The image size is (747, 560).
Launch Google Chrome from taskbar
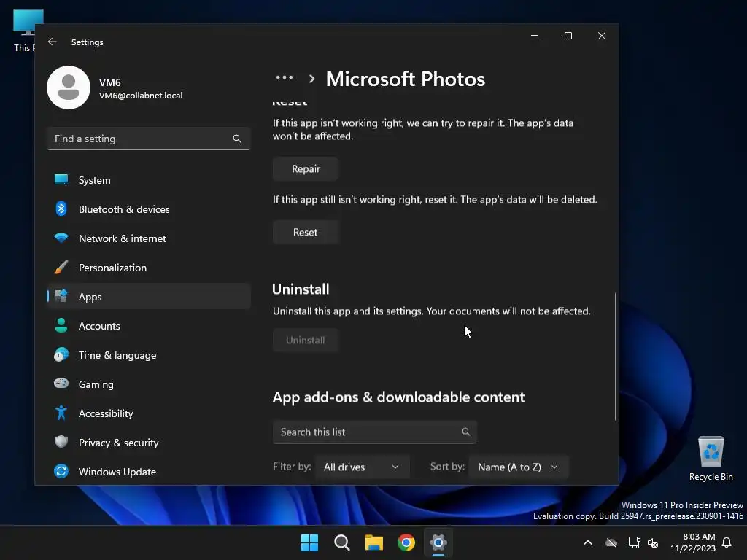(406, 542)
